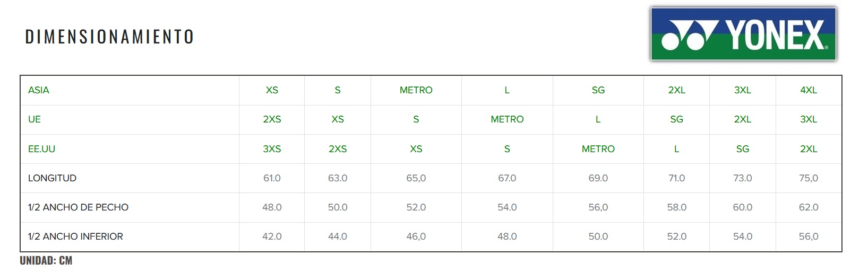
Task: Click the 3XL size in UE row
Action: tap(809, 119)
